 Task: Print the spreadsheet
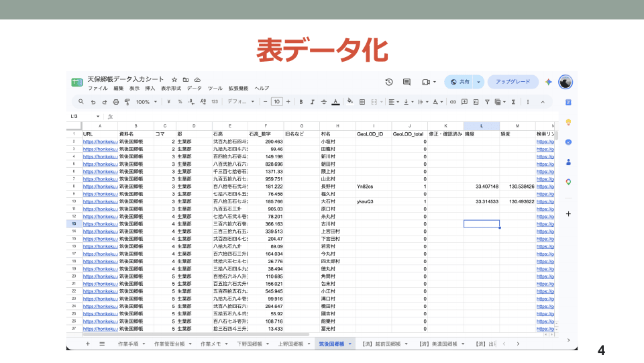116,102
